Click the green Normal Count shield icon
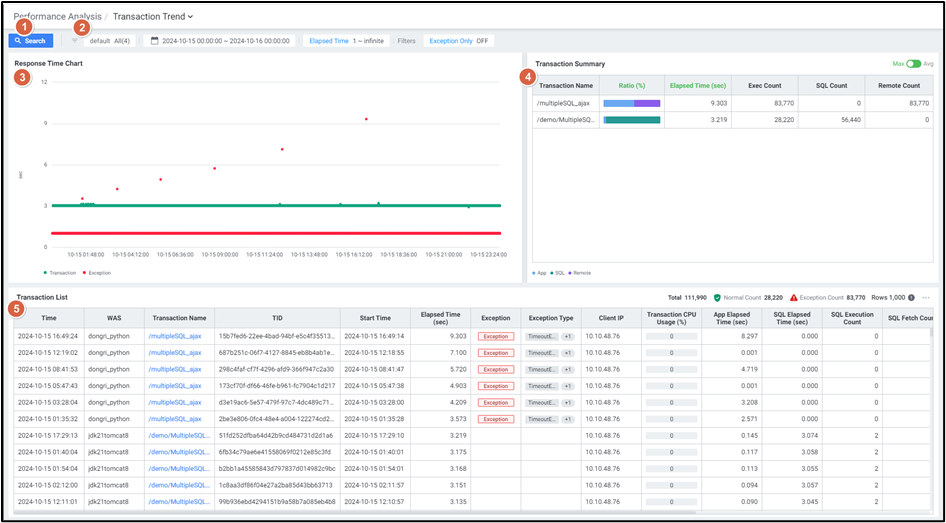Screen dimensions: 946x523 pos(717,298)
